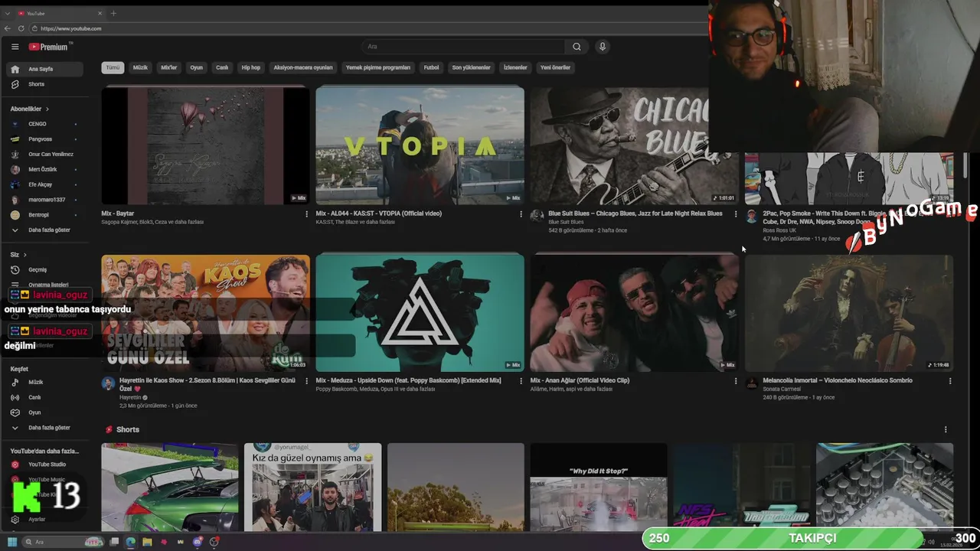Click the search magnifier button
Image resolution: width=980 pixels, height=551 pixels.
click(577, 47)
